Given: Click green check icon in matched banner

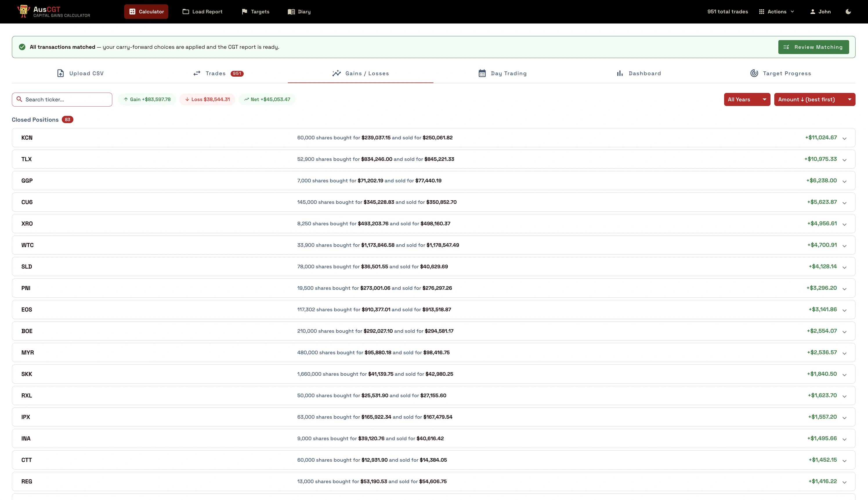Looking at the screenshot, I should click(x=22, y=47).
